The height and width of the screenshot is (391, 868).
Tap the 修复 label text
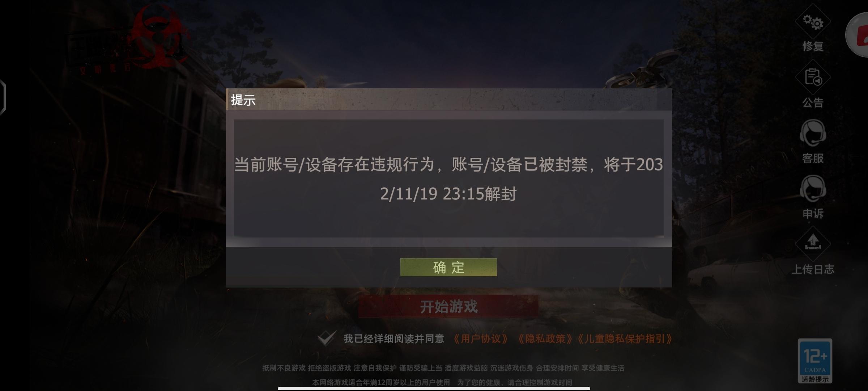tap(813, 46)
